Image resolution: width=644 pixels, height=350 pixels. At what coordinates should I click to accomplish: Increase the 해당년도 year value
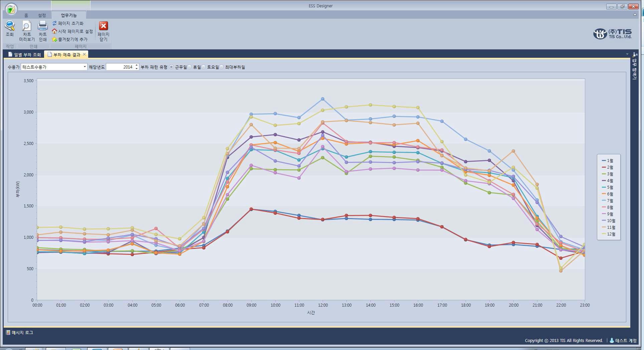point(137,65)
